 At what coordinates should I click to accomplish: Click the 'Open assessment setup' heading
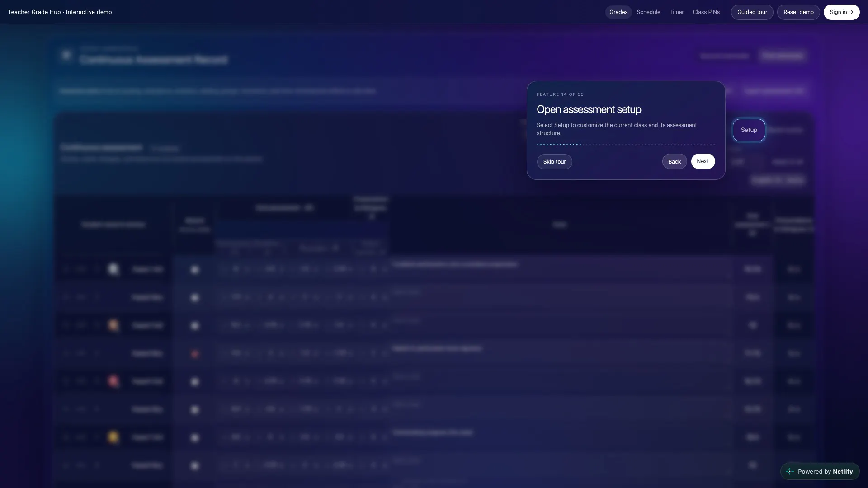[589, 109]
